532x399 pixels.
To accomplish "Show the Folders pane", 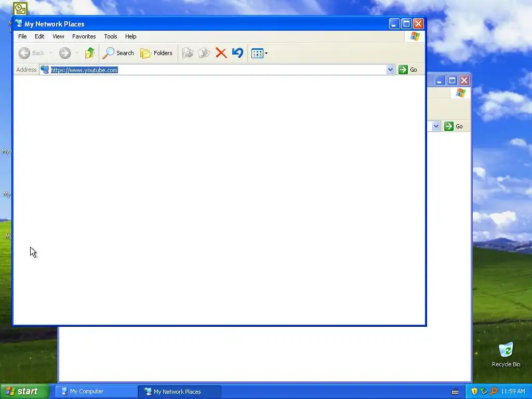I will 156,53.
